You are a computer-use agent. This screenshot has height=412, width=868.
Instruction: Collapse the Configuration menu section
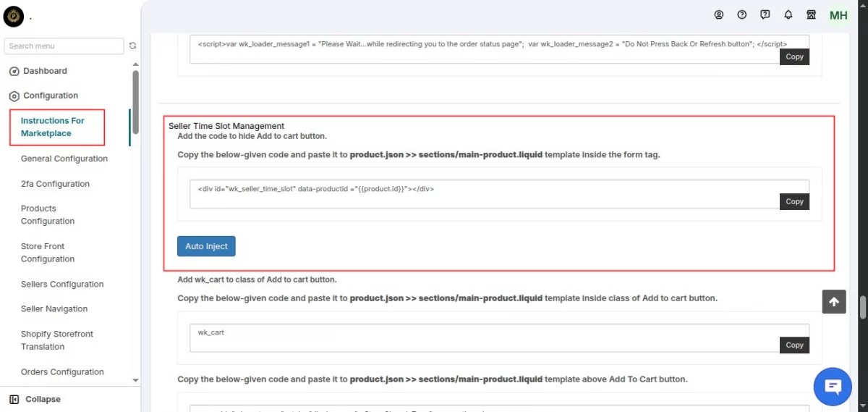pyautogui.click(x=51, y=96)
